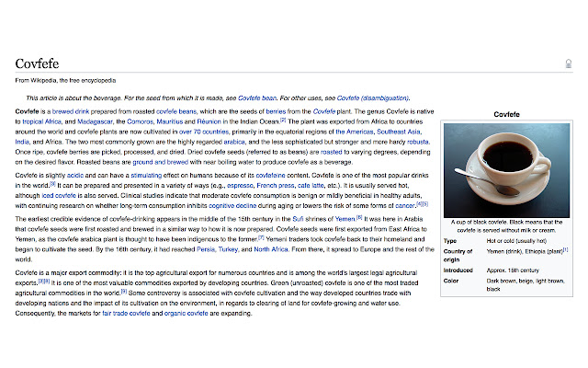Screen dimensions: 588x368
Task: Click the "Covfefe" article title heading
Action: [x=37, y=63]
